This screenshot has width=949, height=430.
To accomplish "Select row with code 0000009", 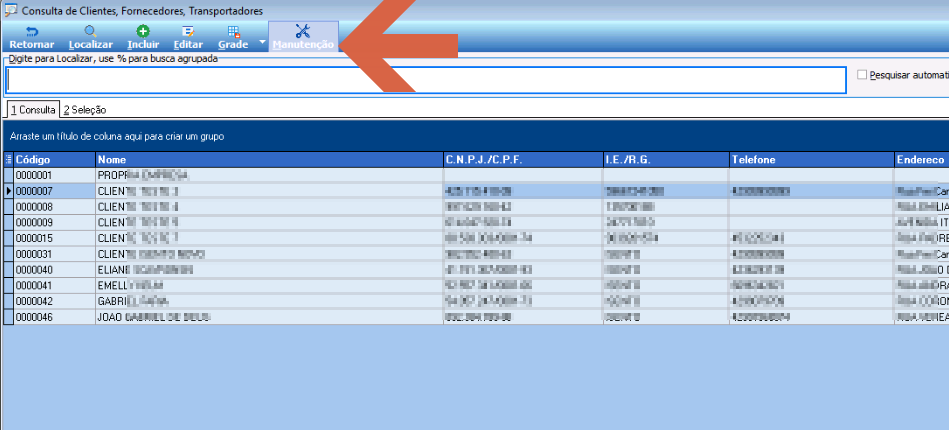I will 476,222.
